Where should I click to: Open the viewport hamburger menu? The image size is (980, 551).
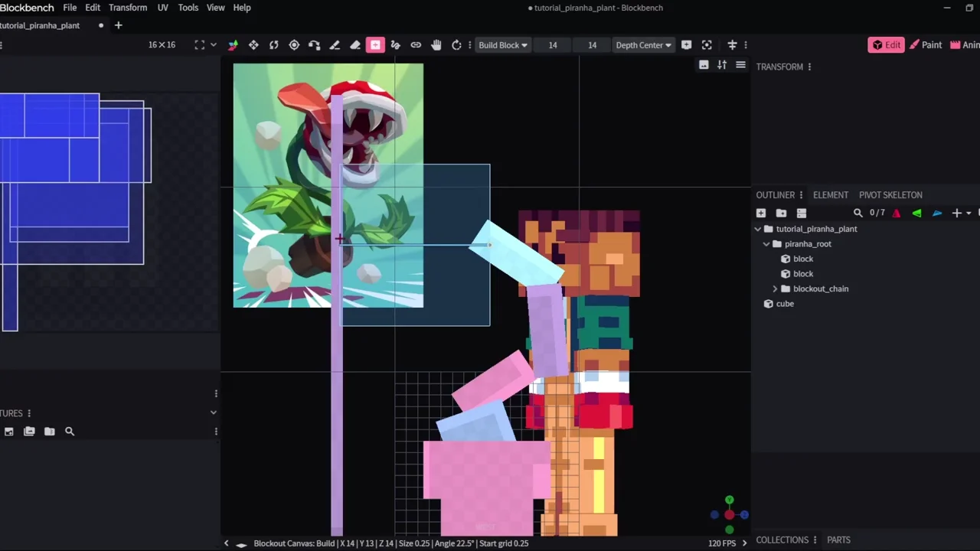tap(740, 65)
